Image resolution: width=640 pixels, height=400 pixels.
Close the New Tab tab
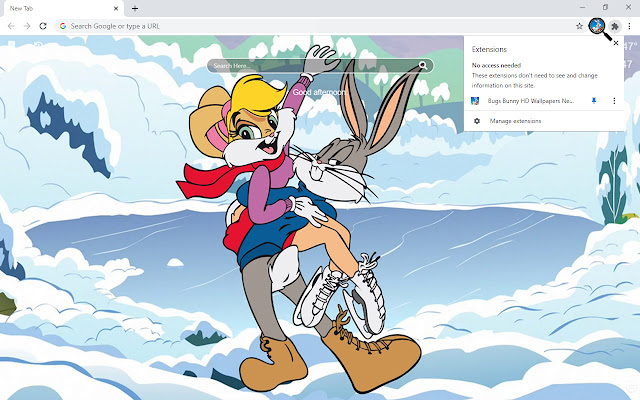(116, 8)
